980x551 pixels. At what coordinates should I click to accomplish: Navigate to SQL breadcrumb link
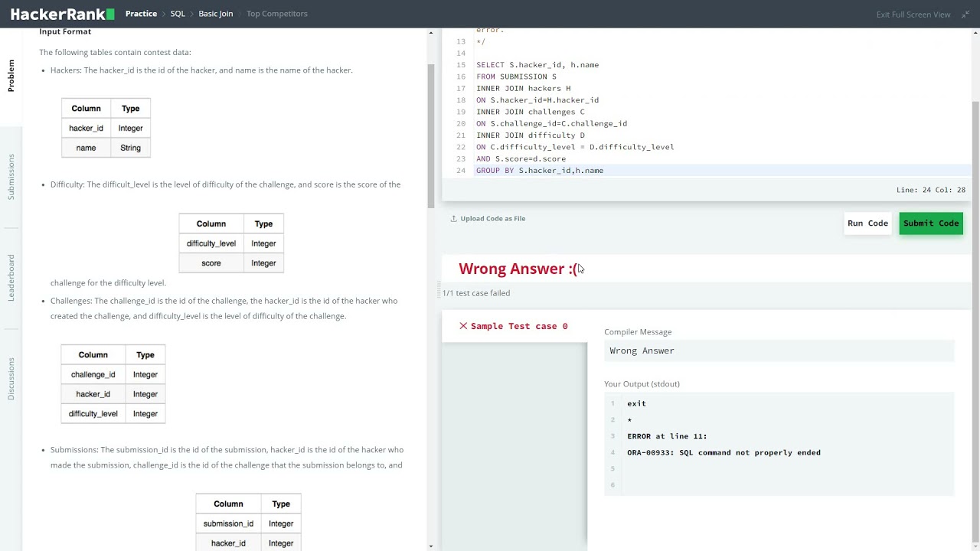click(x=178, y=14)
